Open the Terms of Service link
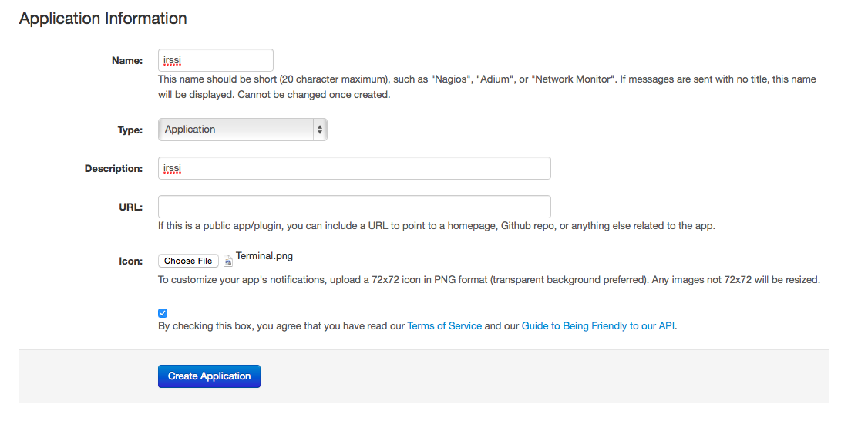The image size is (868, 425). (445, 326)
